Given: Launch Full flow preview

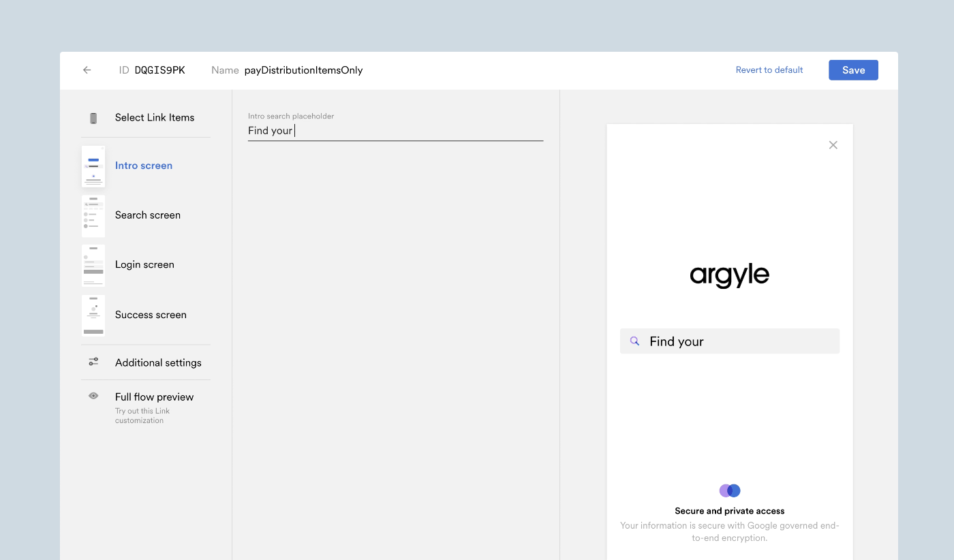Looking at the screenshot, I should (154, 396).
